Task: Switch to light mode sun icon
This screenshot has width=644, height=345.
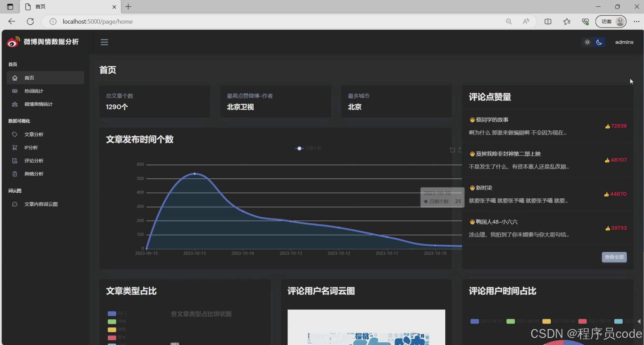Action: 587,42
